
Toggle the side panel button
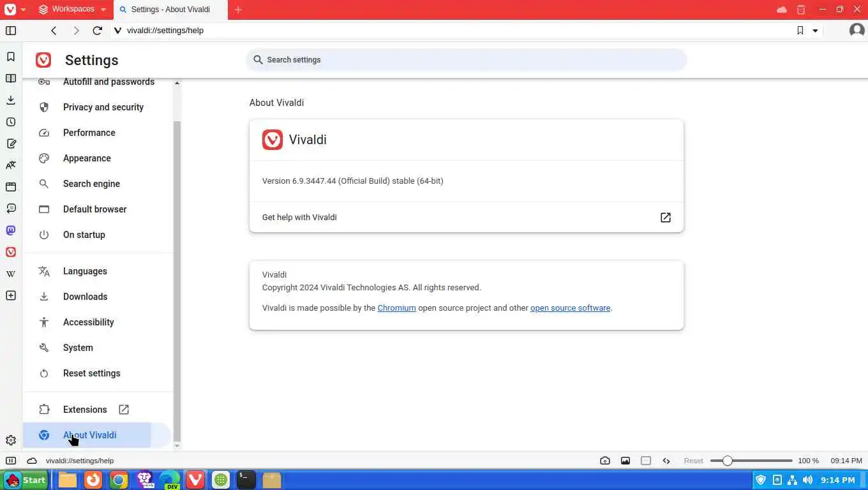point(11,31)
